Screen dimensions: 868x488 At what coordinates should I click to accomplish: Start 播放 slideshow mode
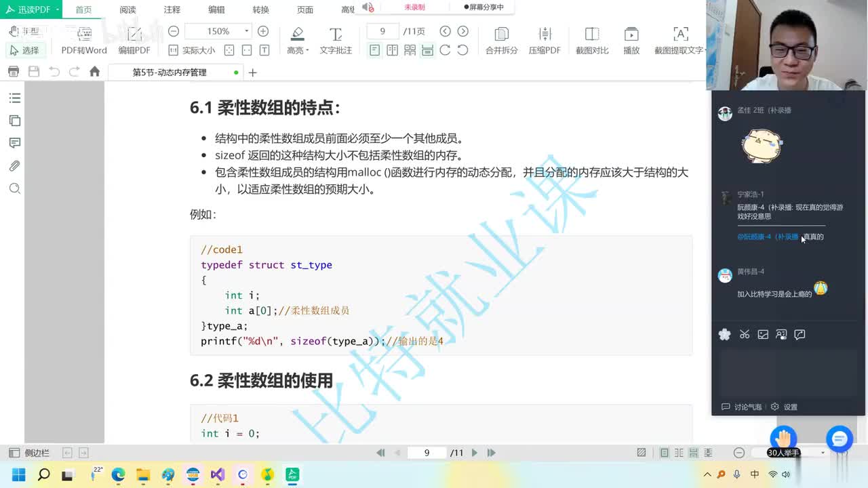click(x=631, y=41)
